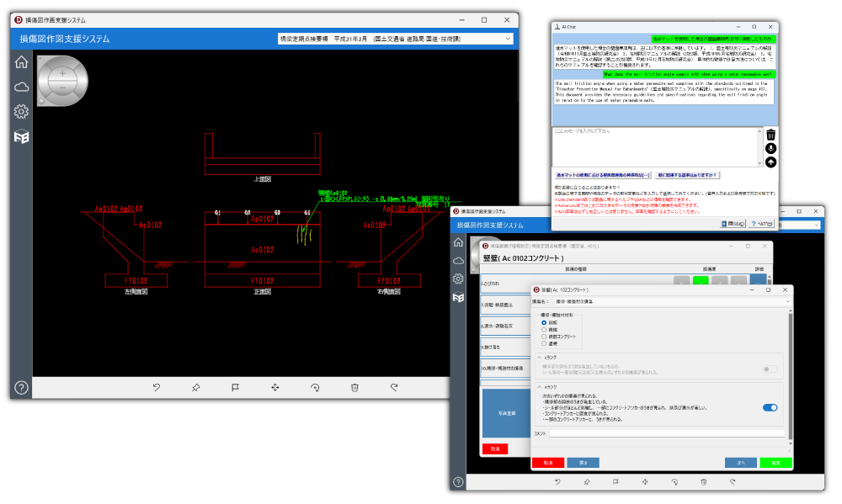Select the pin tool in main window toolbar
Screen dimensions: 842x504
tap(196, 387)
